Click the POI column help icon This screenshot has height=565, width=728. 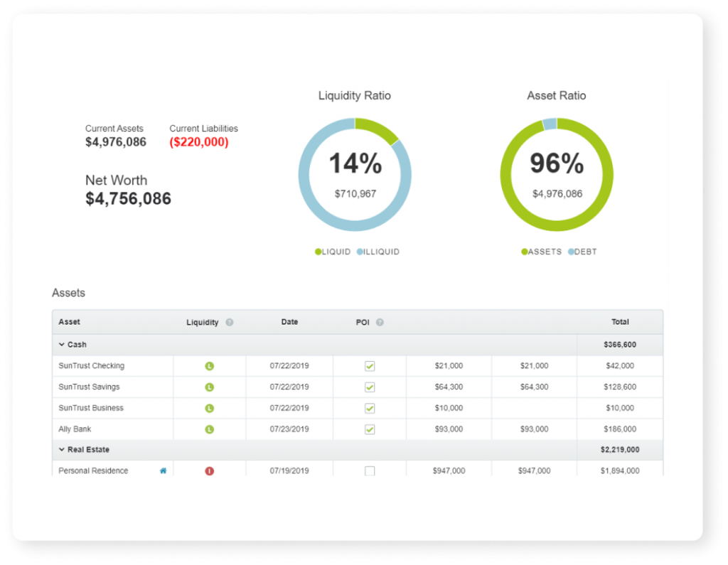click(x=380, y=322)
